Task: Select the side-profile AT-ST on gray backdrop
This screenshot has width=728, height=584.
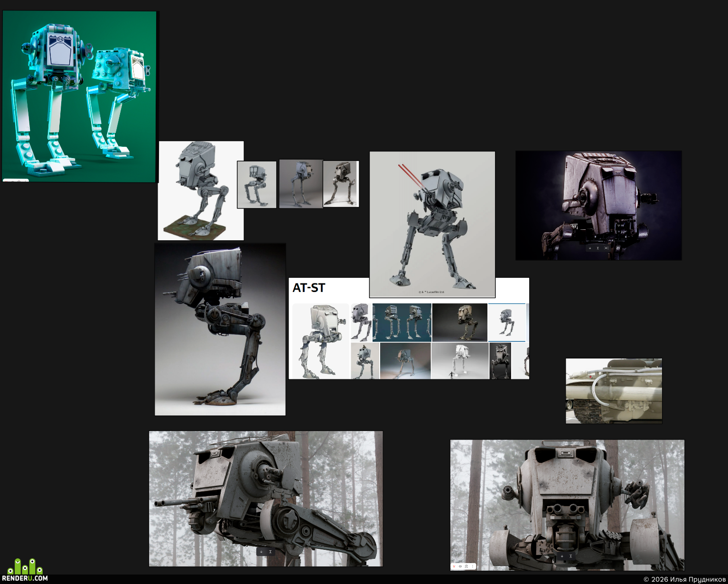Action: click(x=220, y=330)
